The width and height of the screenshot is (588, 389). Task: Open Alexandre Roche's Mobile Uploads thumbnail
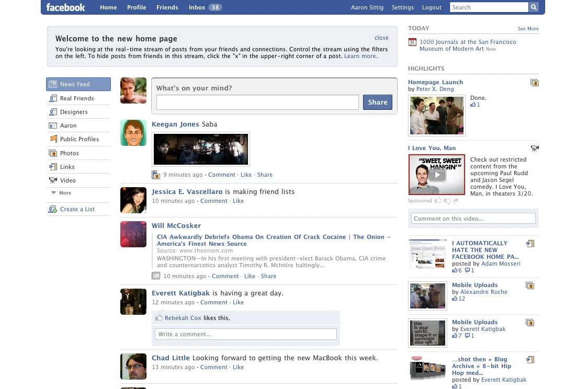click(427, 296)
